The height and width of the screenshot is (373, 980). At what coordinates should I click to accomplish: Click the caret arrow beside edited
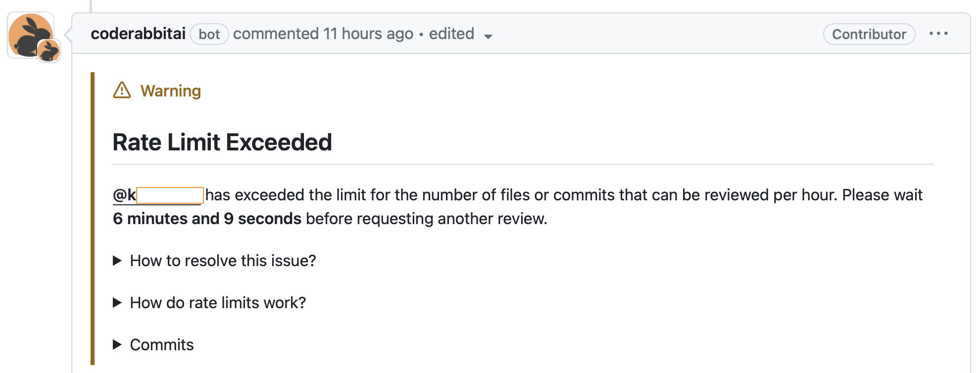click(x=488, y=36)
